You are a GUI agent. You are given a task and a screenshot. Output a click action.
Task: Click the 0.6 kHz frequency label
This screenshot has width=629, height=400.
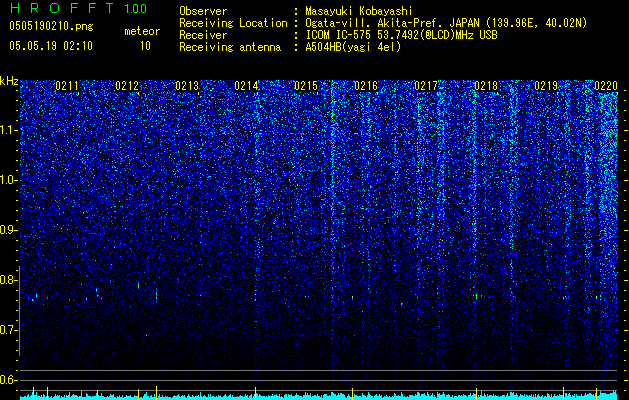coord(8,380)
